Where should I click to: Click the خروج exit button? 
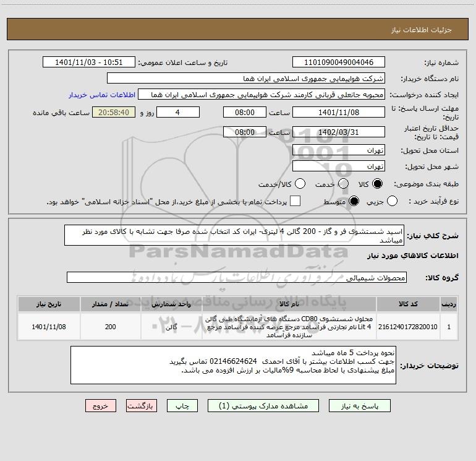(101, 406)
